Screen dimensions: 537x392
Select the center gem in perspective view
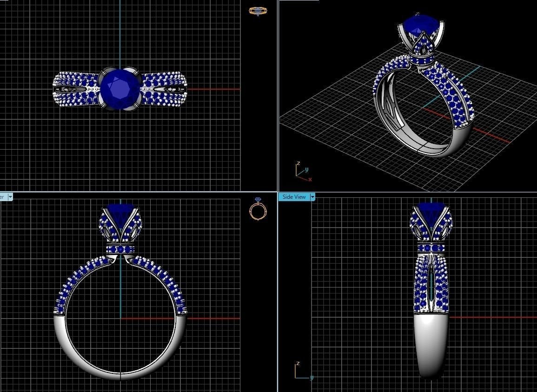pos(418,25)
